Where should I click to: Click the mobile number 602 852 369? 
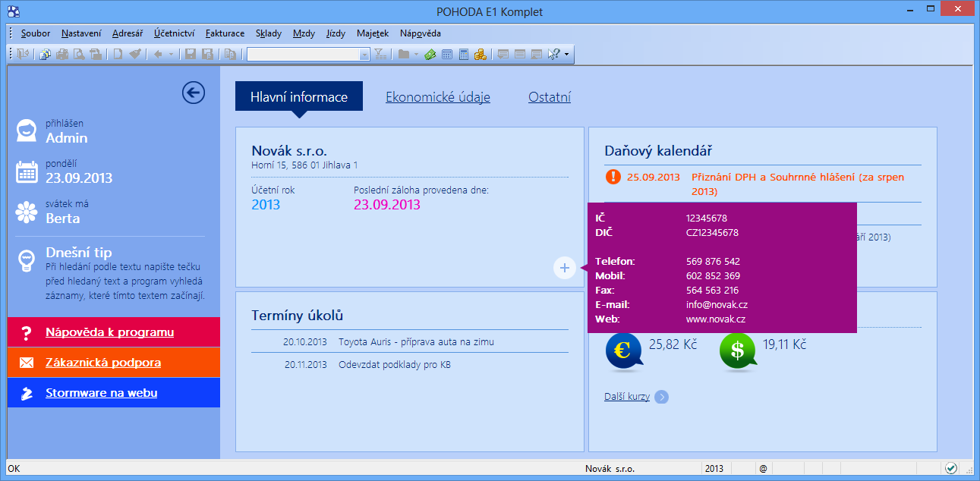click(x=713, y=276)
